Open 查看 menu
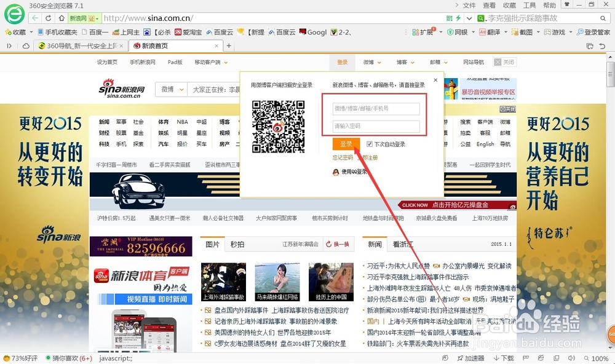The image size is (615, 364). point(489,6)
